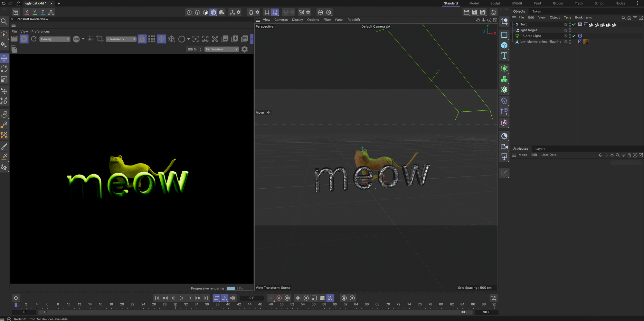Select the crop region render icon

(100, 39)
